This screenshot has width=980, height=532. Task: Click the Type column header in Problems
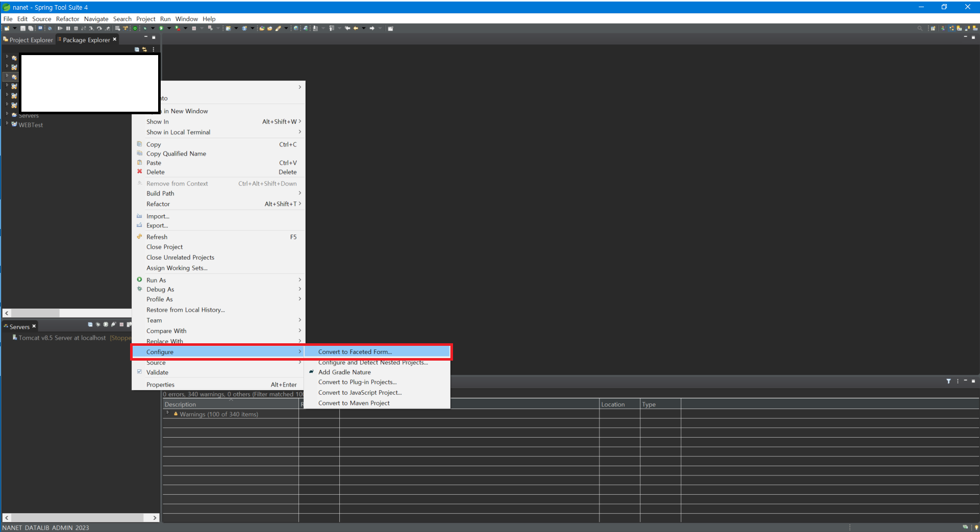[660, 404]
